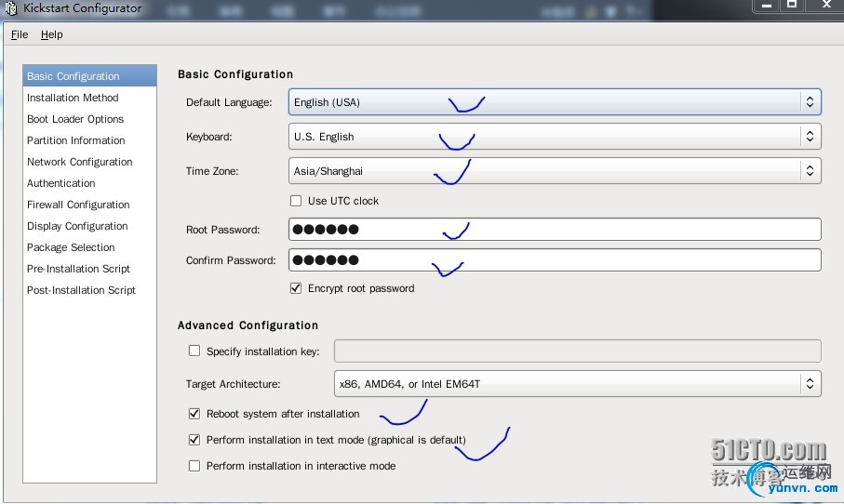
Task: Maximize the Kickstart Configurator window
Action: click(x=792, y=5)
